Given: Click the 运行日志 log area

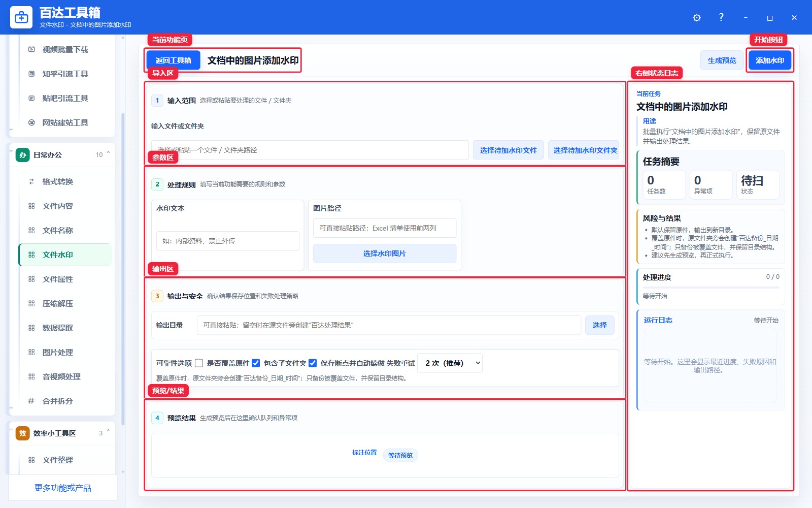Looking at the screenshot, I should pos(710,365).
